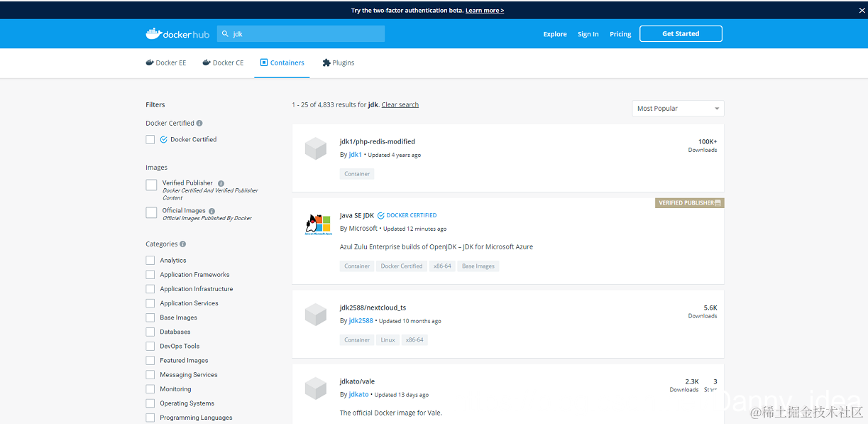
Task: Check the Monitoring category checkbox
Action: (150, 389)
